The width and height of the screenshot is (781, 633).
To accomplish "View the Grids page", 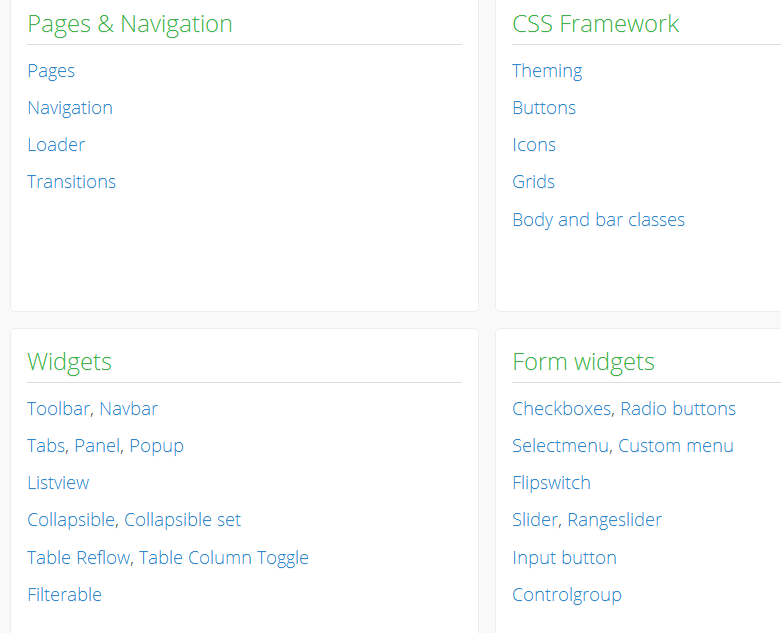I will [x=533, y=182].
